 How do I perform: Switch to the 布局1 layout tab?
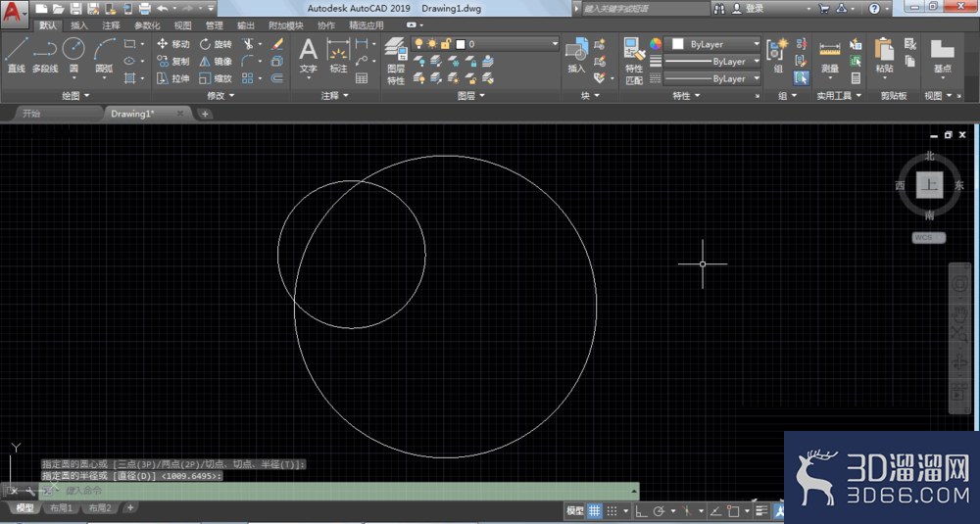61,507
